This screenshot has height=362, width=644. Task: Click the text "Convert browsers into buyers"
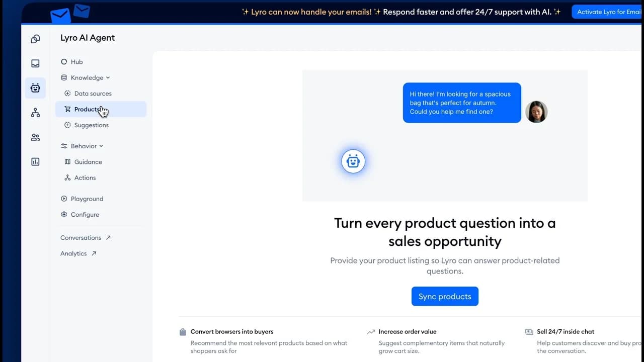(232, 332)
